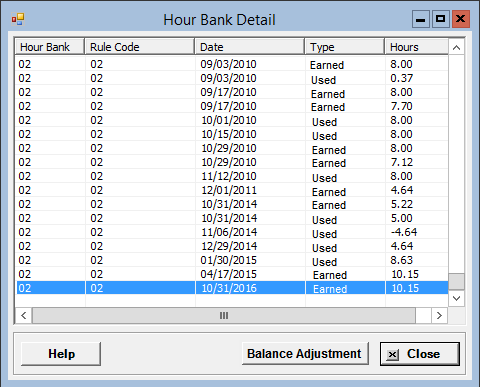Select the 5.00 hours cell
The width and height of the screenshot is (480, 387).
tap(402, 218)
